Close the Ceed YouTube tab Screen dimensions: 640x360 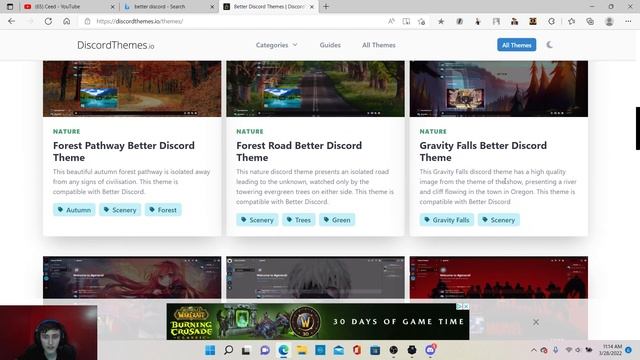tap(113, 7)
